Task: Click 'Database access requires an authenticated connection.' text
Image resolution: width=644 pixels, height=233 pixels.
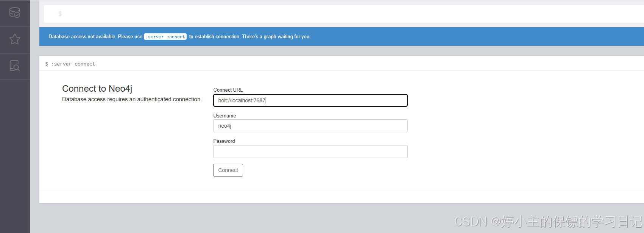Action: point(132,99)
